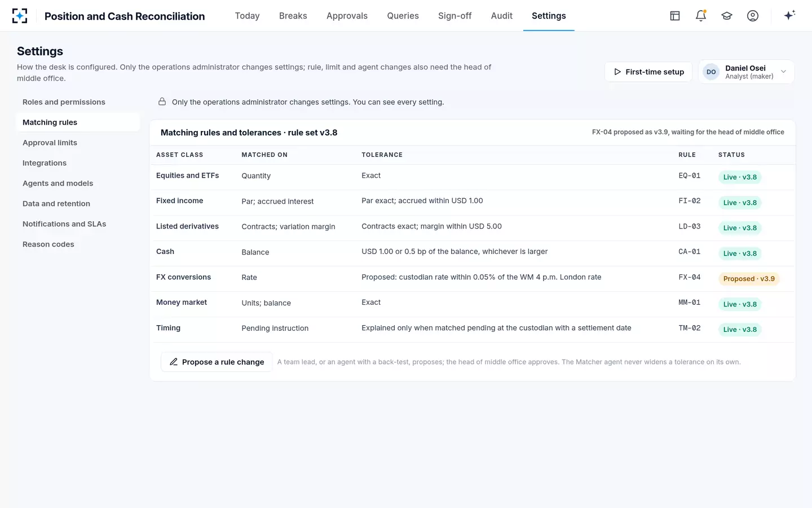
Task: Click the Equities and ETFs row label
Action: tap(187, 176)
